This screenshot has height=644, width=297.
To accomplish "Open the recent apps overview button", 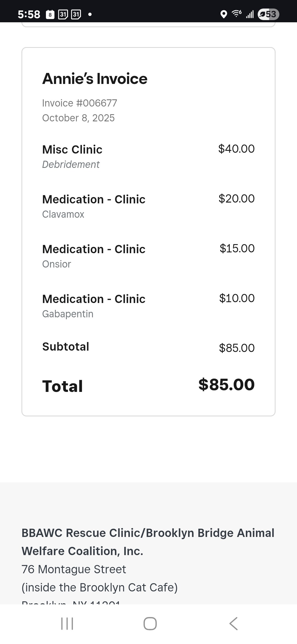I will click(67, 623).
